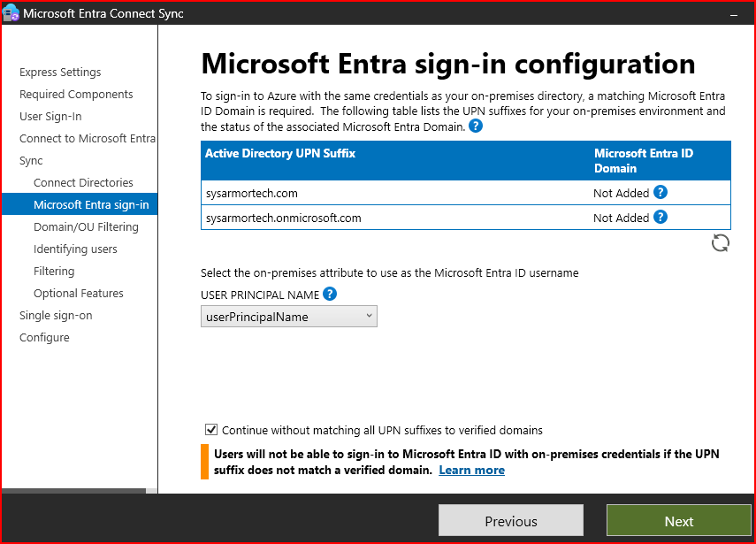Click help icon beside USER PRINCIPAL NAME
Screen dimensions: 756x544
pos(330,294)
